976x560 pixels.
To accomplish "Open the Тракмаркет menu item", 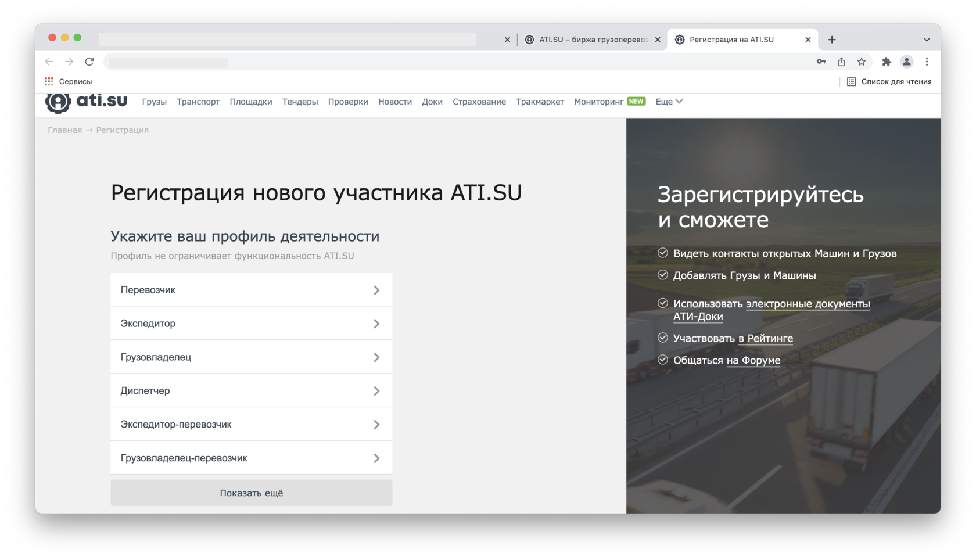I will pos(540,102).
